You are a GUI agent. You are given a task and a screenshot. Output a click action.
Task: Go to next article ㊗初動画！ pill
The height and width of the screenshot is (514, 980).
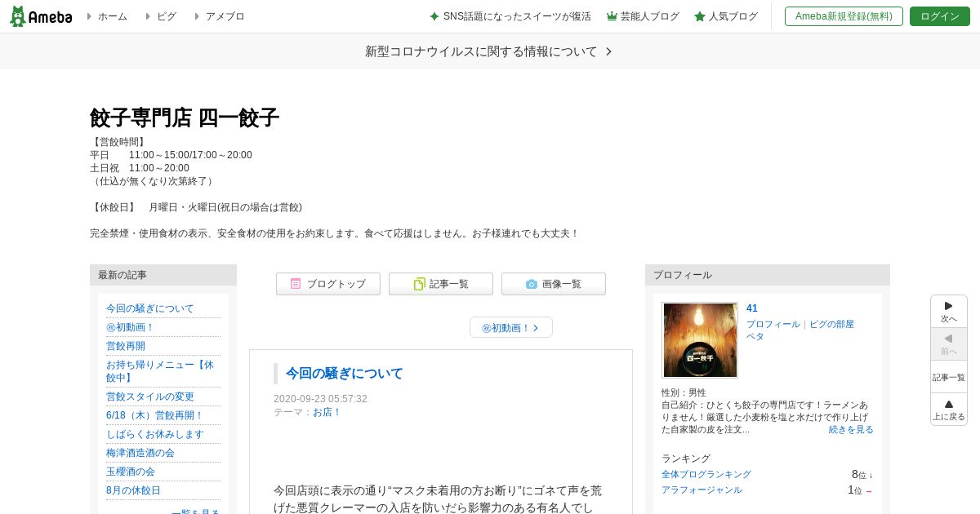(511, 327)
